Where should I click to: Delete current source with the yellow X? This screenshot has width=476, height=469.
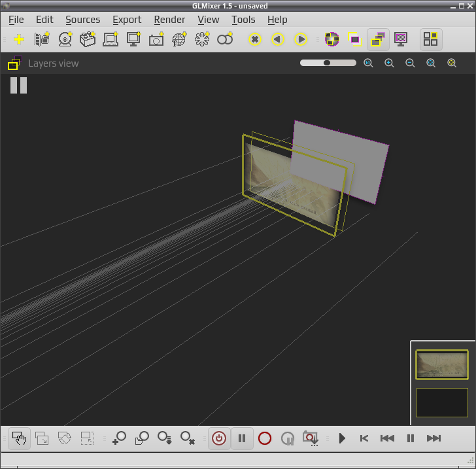pyautogui.click(x=255, y=39)
